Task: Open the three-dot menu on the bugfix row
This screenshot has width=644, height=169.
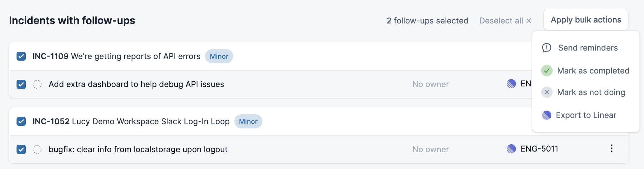Action: click(x=611, y=148)
